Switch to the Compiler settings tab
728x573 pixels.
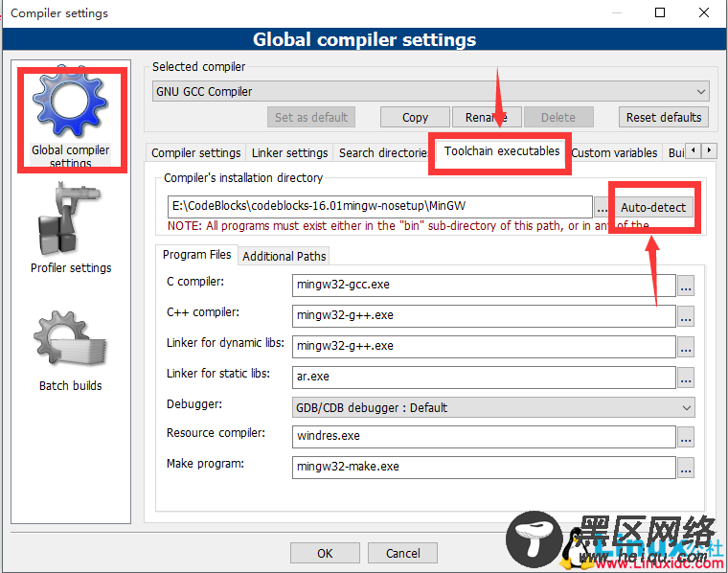(196, 152)
